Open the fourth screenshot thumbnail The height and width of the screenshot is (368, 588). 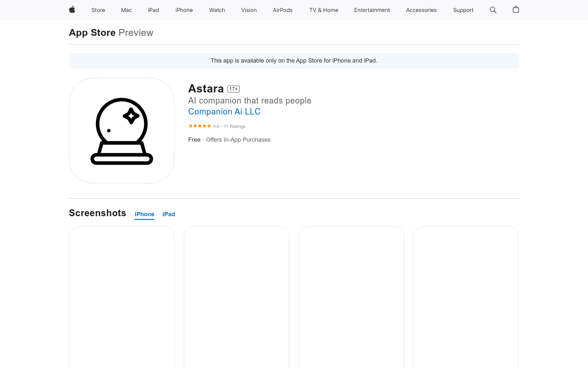tap(466, 297)
